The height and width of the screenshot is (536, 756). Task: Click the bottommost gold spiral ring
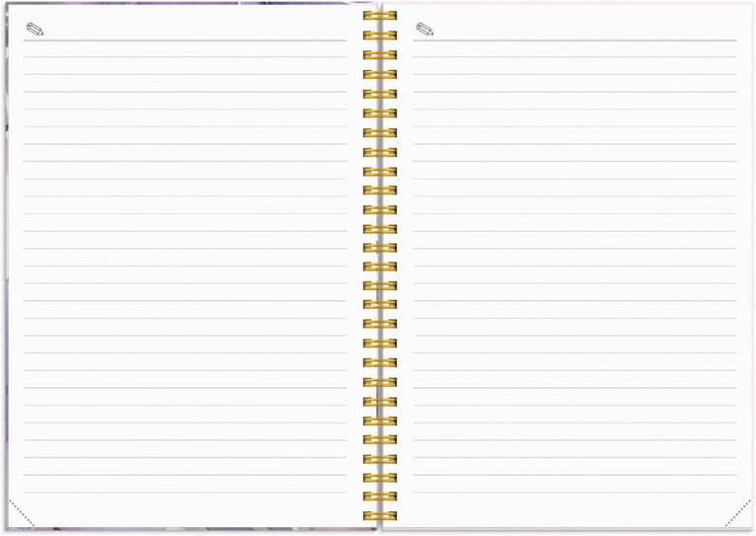[379, 515]
